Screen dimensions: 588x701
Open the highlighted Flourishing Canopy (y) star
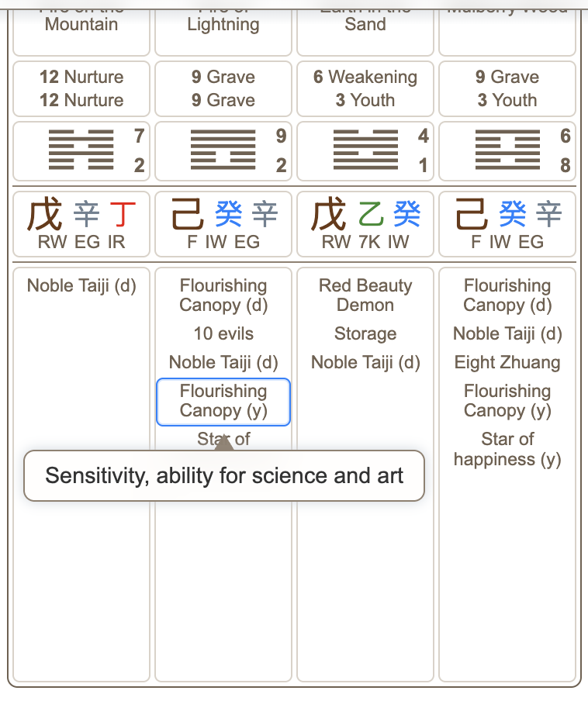[x=223, y=402]
